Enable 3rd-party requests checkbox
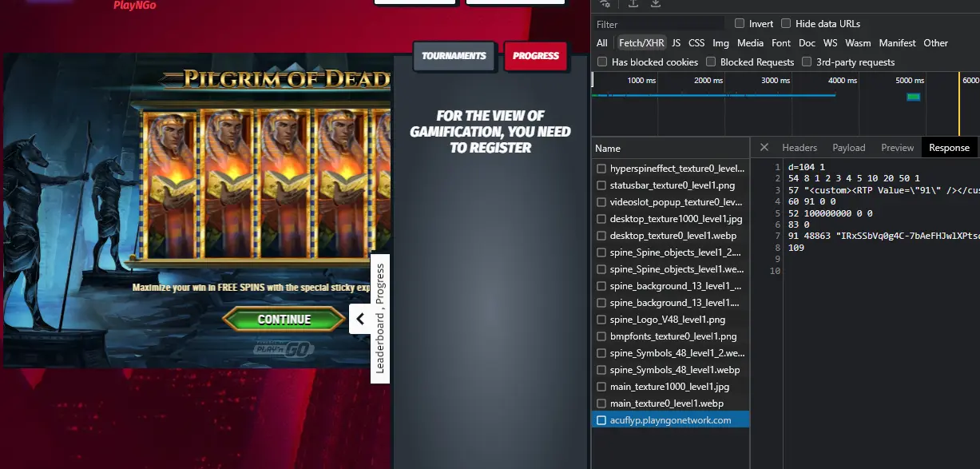Screen dimensions: 980x469 [807, 62]
